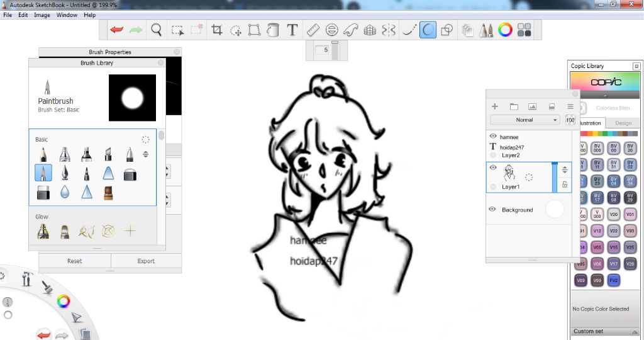Choose the brown Smear brush
The image size is (644, 340).
tap(108, 193)
